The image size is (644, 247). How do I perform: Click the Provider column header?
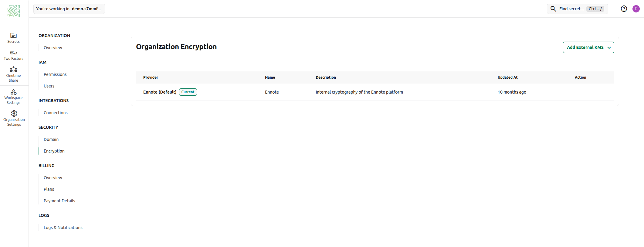pyautogui.click(x=151, y=77)
